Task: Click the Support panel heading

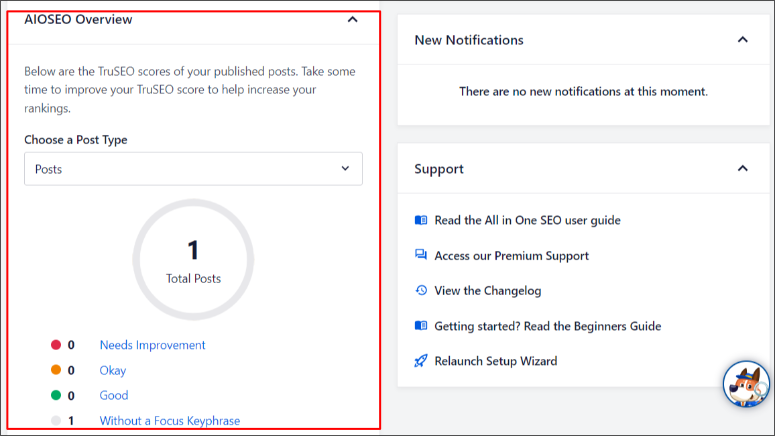Action: point(439,169)
